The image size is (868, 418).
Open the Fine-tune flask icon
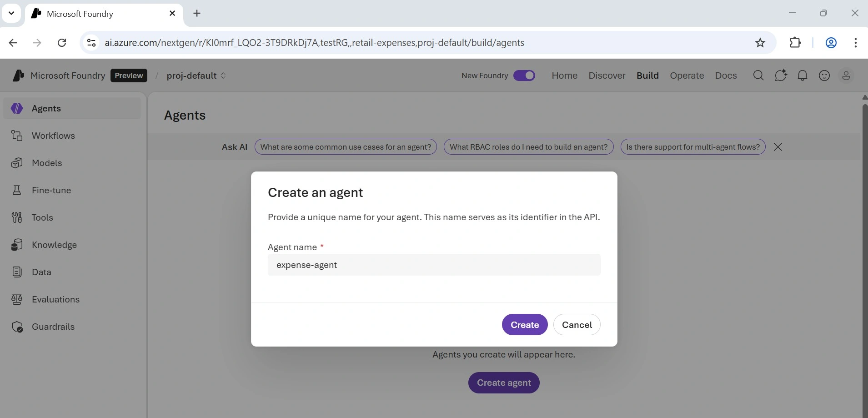point(17,190)
